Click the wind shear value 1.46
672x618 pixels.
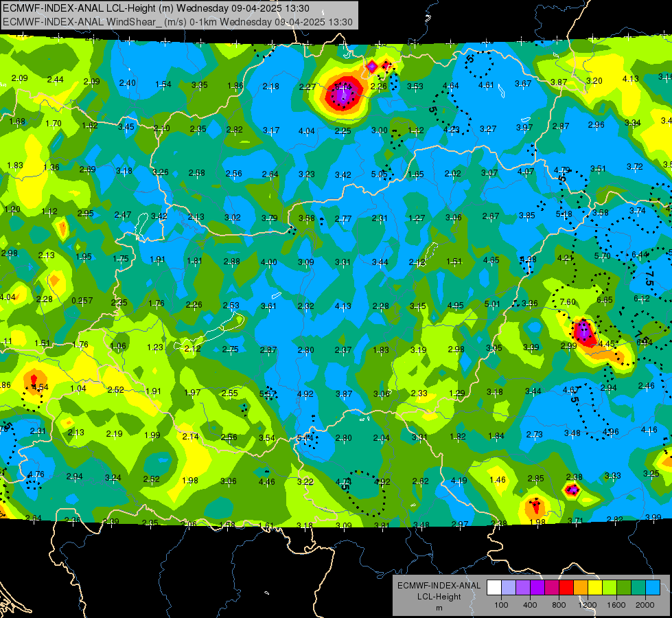(x=497, y=480)
